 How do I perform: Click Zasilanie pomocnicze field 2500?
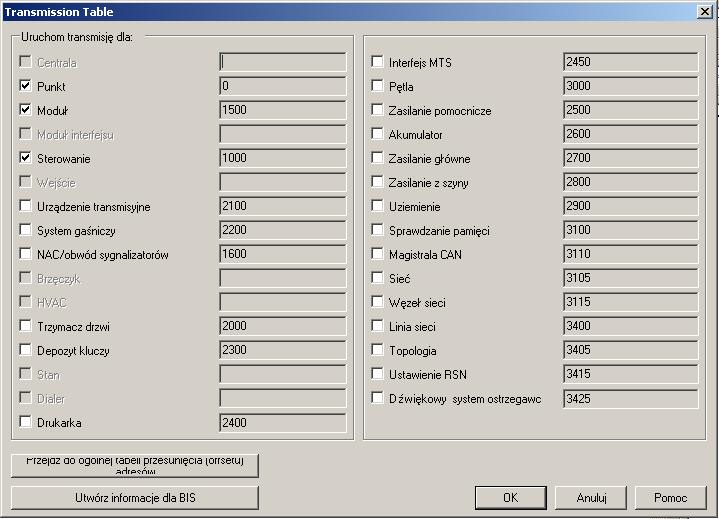coord(631,110)
